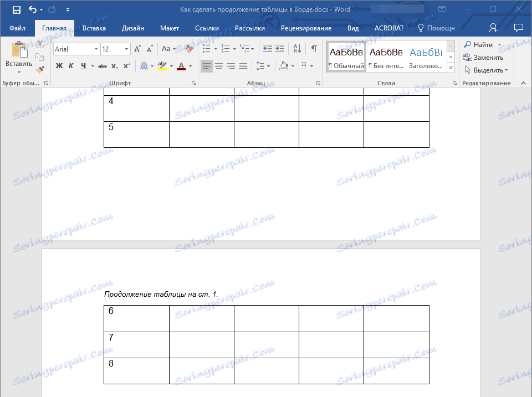Click the Redo arrow icon
This screenshot has width=532, height=397.
(52, 10)
